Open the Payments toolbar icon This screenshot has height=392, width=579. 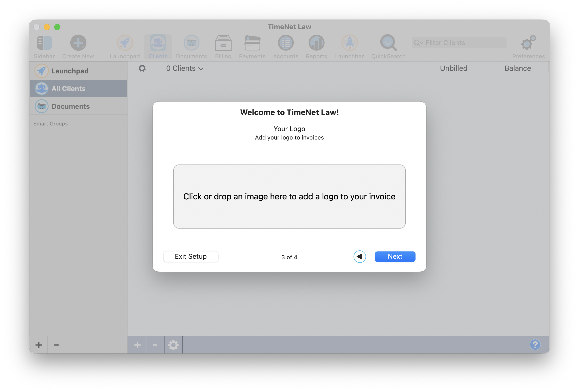point(252,43)
